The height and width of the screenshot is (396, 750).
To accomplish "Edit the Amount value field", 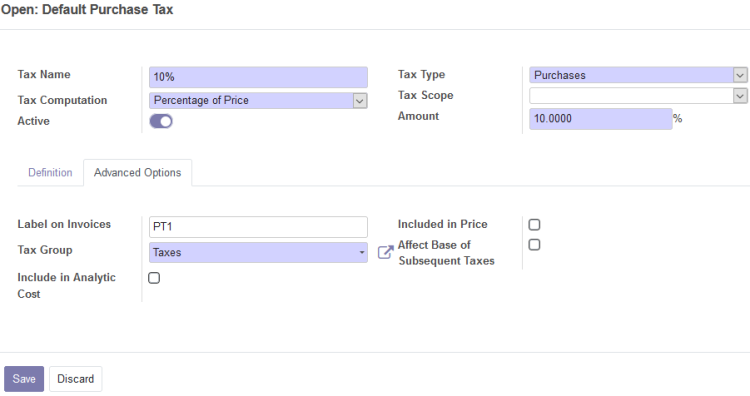I will 600,119.
